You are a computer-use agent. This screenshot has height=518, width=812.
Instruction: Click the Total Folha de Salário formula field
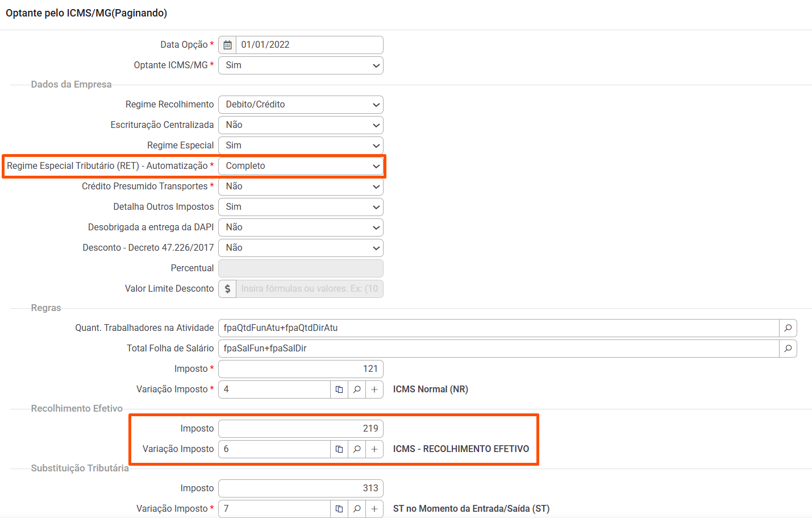(498, 349)
